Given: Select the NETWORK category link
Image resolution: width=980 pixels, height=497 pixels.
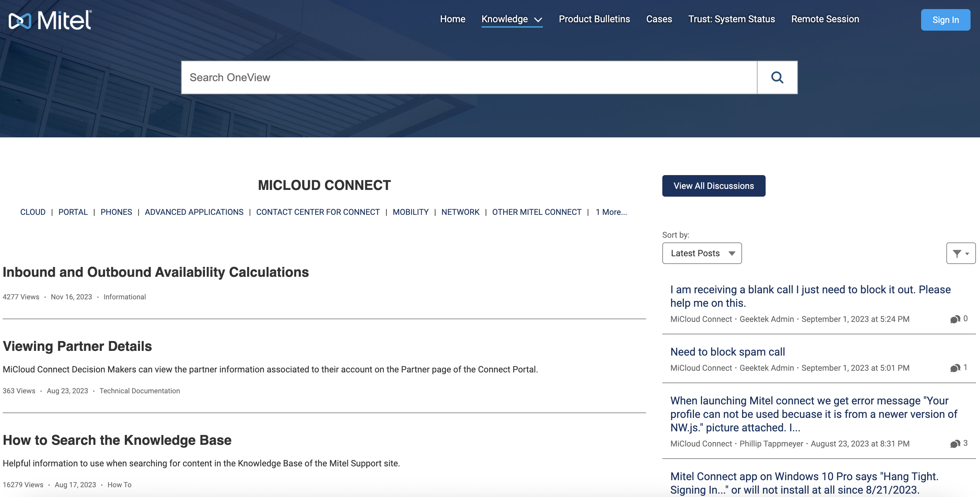Looking at the screenshot, I should click(460, 212).
